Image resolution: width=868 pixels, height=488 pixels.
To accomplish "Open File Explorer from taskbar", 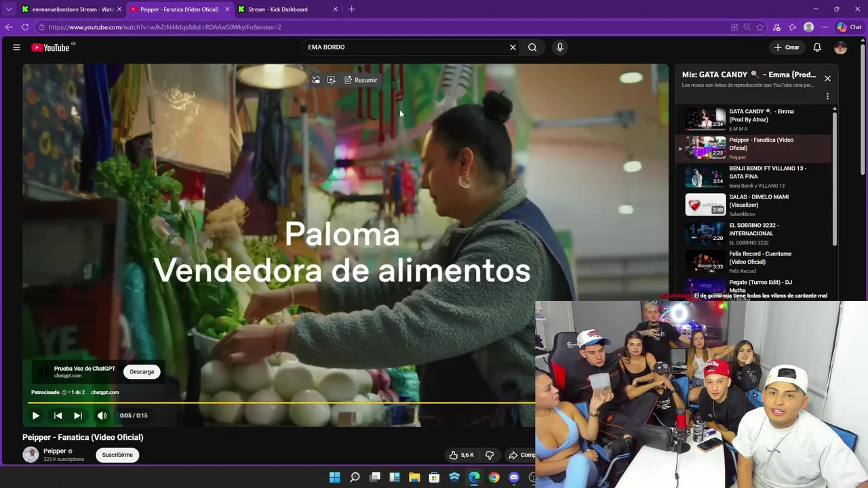I will (414, 477).
